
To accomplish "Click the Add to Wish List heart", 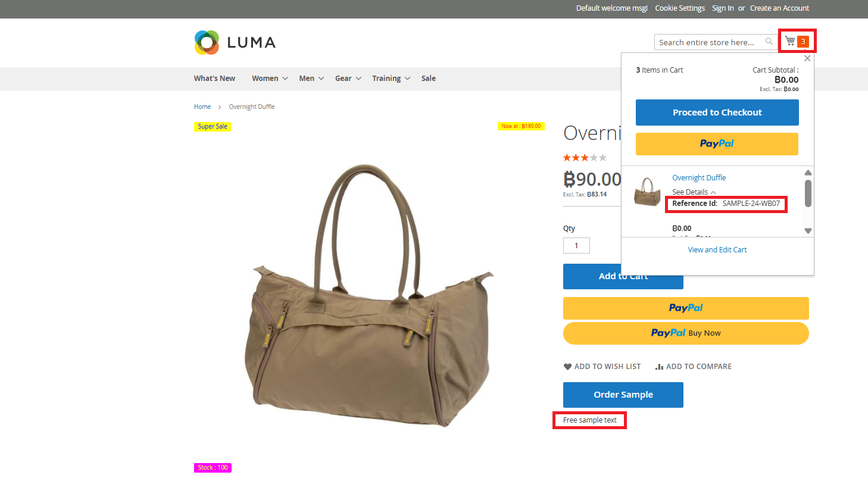I will coord(567,367).
